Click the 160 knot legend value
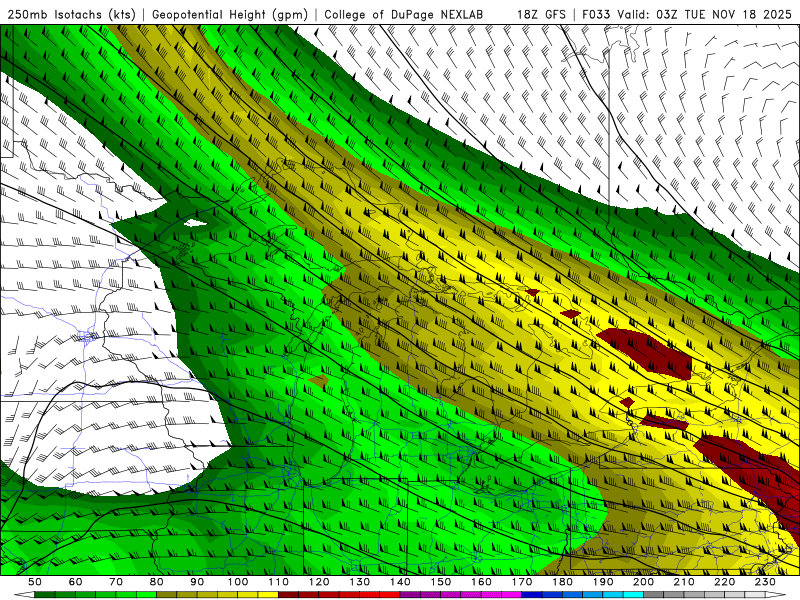This screenshot has width=800, height=600. pyautogui.click(x=481, y=582)
